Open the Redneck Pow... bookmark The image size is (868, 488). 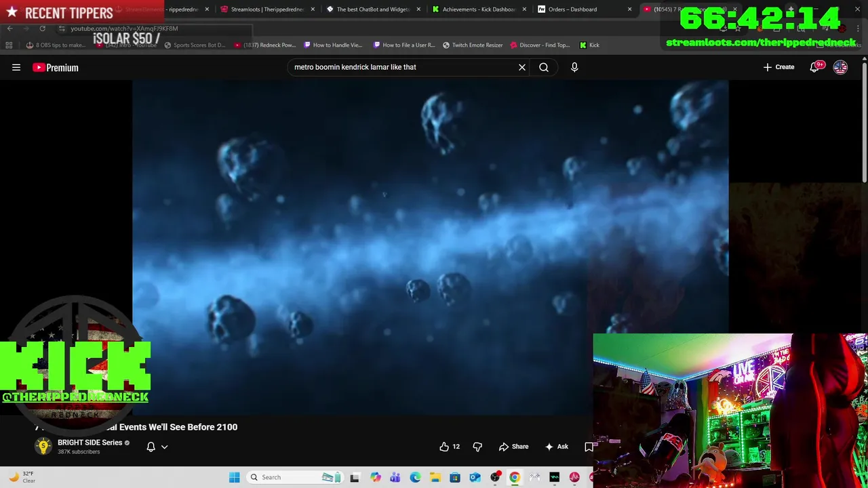(265, 45)
